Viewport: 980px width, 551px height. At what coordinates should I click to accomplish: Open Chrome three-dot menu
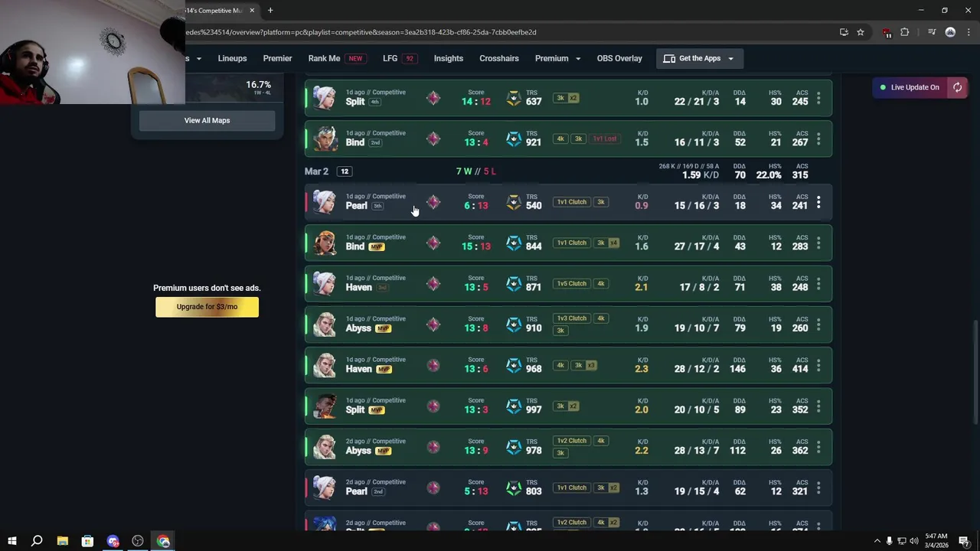coord(969,32)
